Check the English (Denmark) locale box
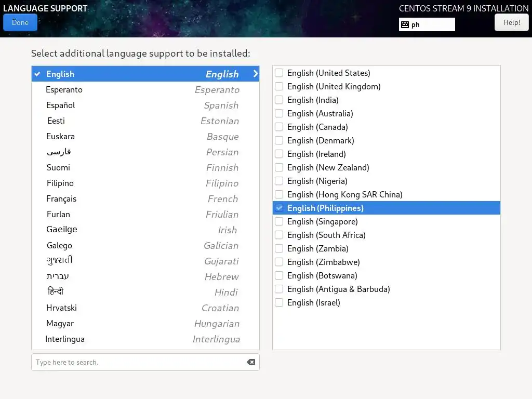The image size is (532, 399). pos(279,140)
